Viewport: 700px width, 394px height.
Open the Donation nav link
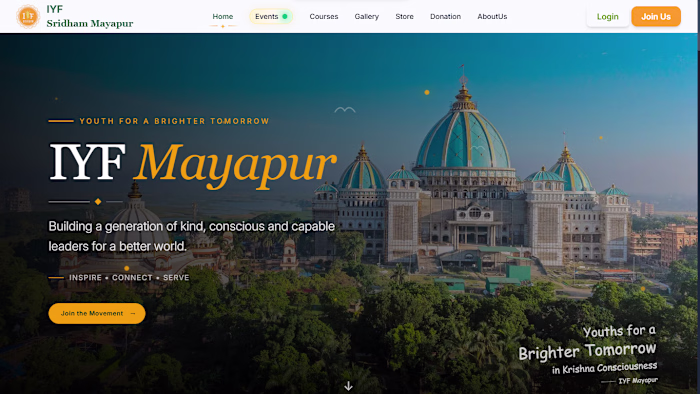[x=446, y=17]
